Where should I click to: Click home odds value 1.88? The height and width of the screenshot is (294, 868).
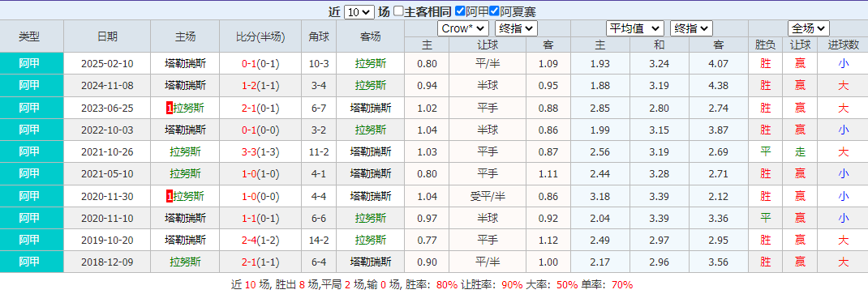(600, 86)
